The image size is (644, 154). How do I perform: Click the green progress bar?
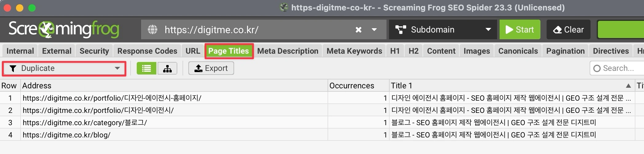620,29
